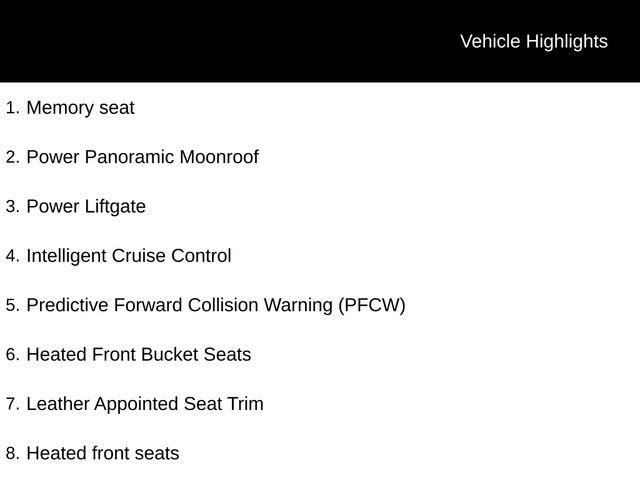The width and height of the screenshot is (640, 480).
Task: Click the number 4 list marker
Action: (x=12, y=256)
